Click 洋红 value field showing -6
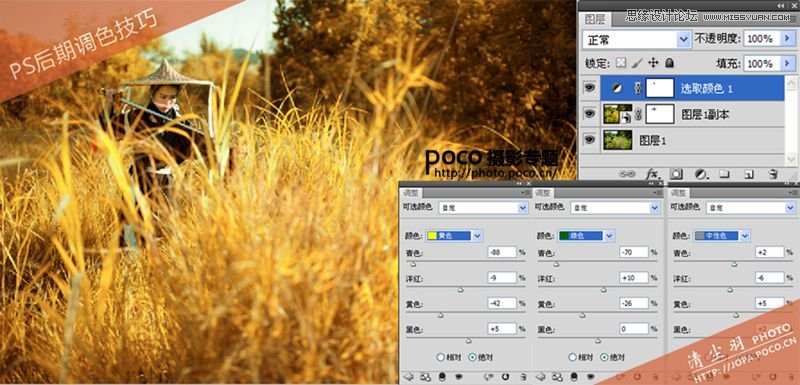This screenshot has height=385, width=800. click(770, 277)
